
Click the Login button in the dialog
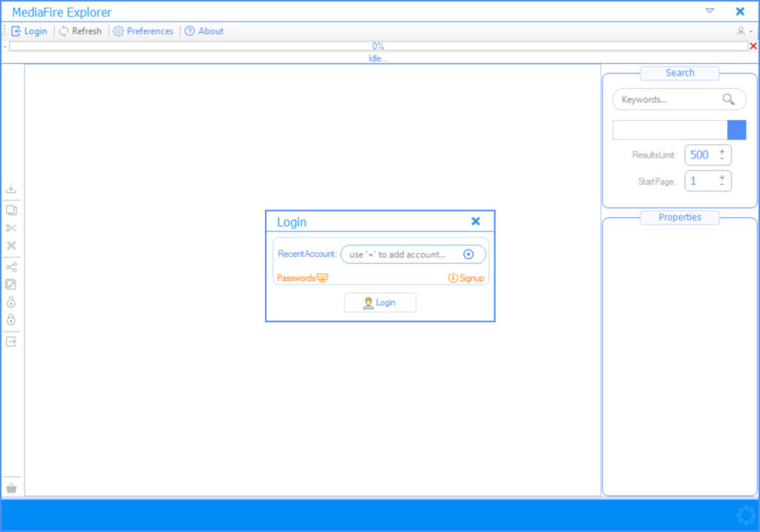(x=380, y=303)
